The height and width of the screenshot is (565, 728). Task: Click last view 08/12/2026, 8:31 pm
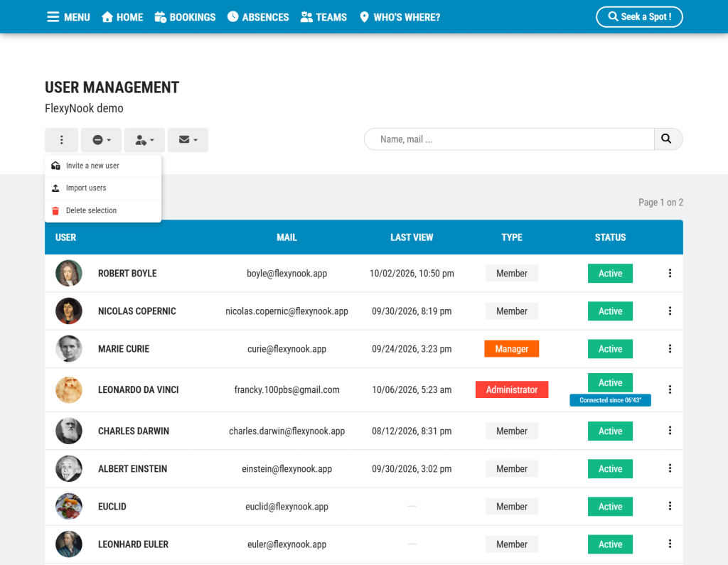pos(412,431)
